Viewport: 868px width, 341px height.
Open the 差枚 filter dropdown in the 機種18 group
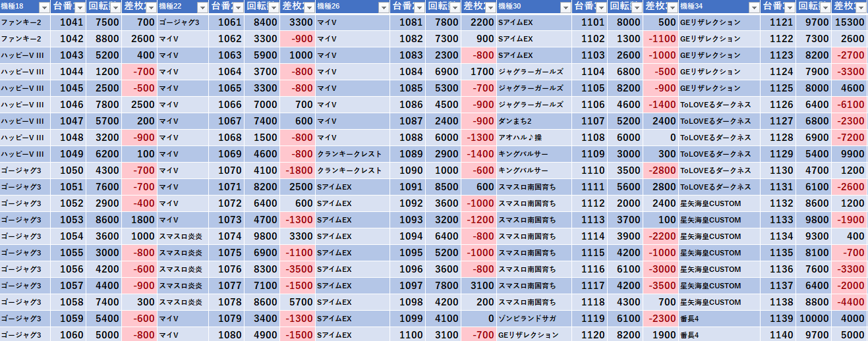(151, 7)
